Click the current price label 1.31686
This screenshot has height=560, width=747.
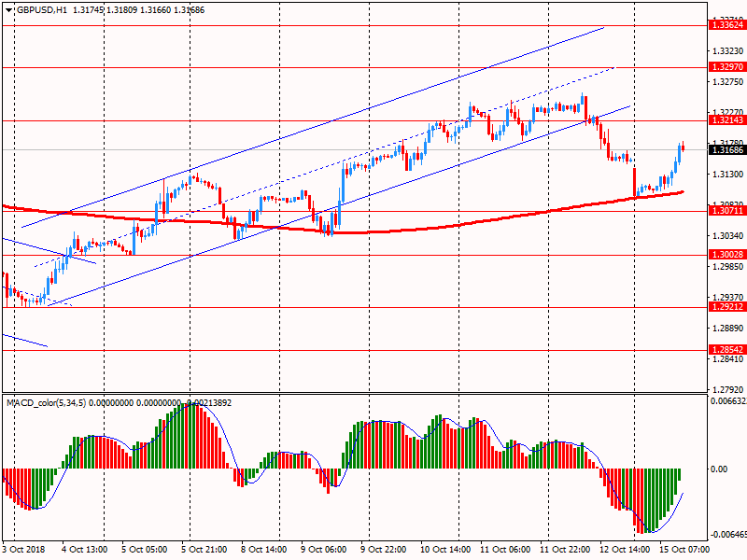(726, 150)
